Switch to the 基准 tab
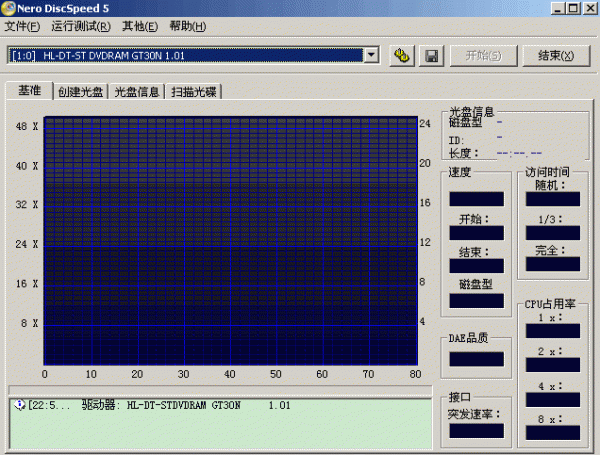This screenshot has width=600, height=455. pos(29,91)
